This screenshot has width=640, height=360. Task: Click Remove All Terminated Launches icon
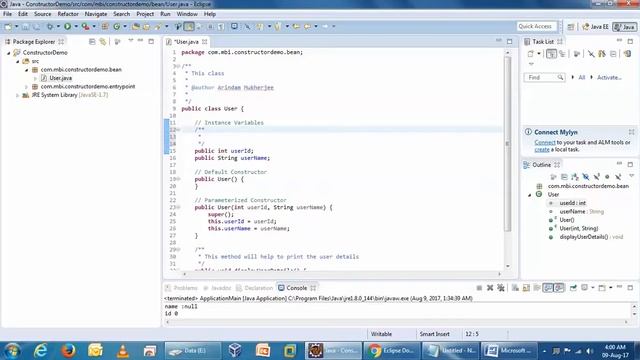[501, 288]
